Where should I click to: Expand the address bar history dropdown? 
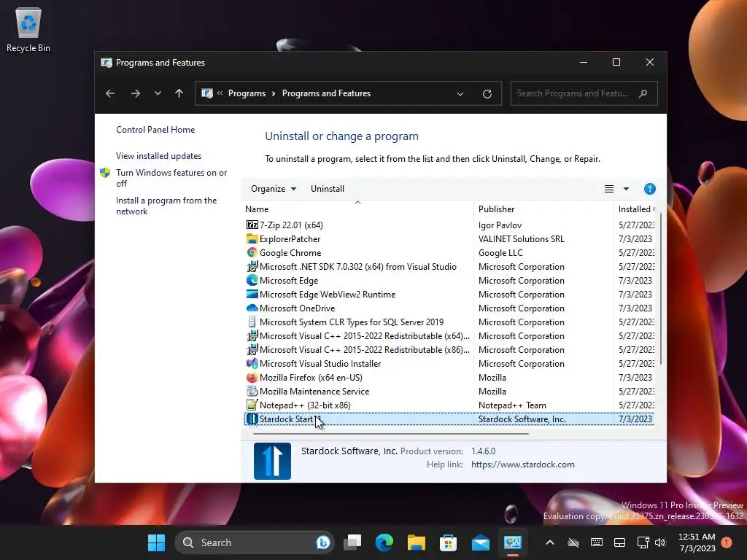[x=460, y=94]
